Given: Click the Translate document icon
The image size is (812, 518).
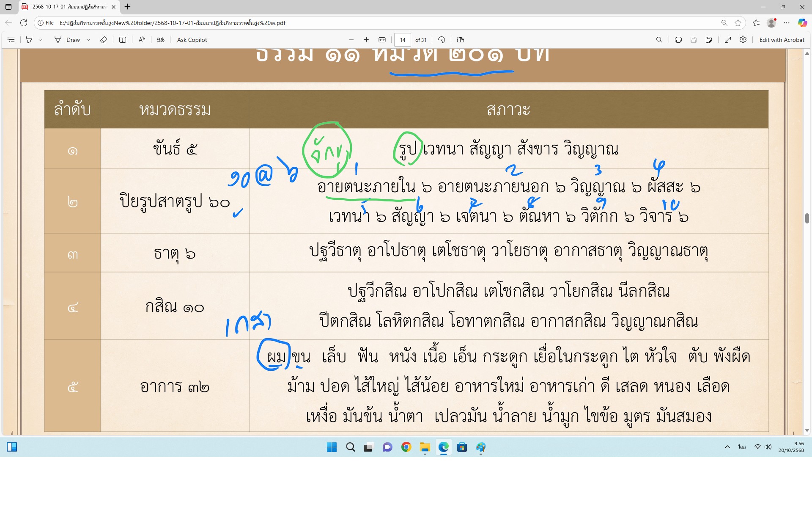Looking at the screenshot, I should point(160,40).
